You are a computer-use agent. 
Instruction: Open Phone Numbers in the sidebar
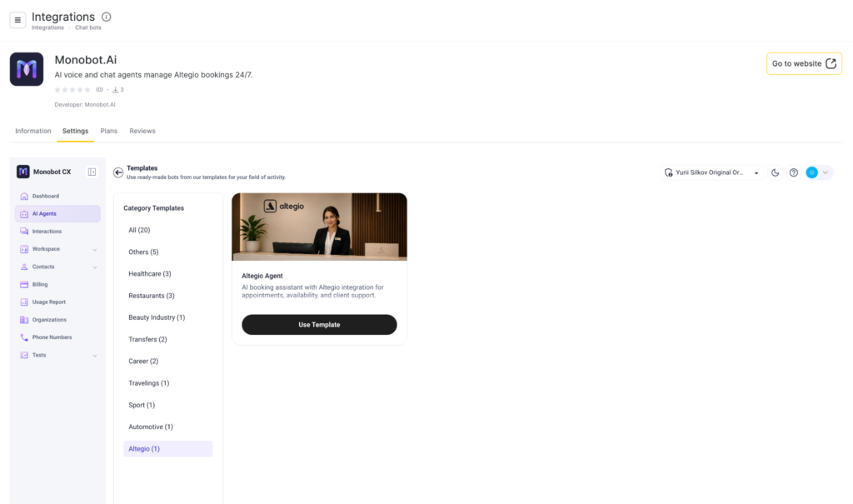pos(57,337)
